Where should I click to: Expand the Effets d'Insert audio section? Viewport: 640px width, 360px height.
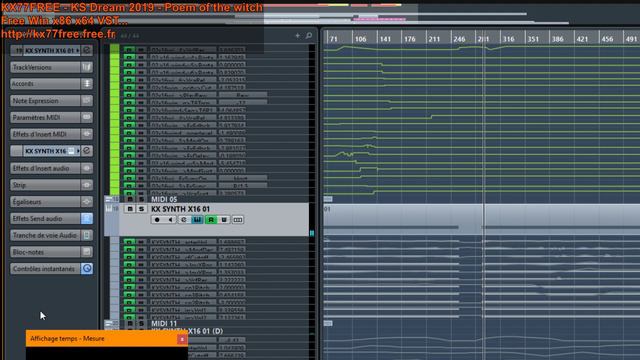pyautogui.click(x=45, y=168)
